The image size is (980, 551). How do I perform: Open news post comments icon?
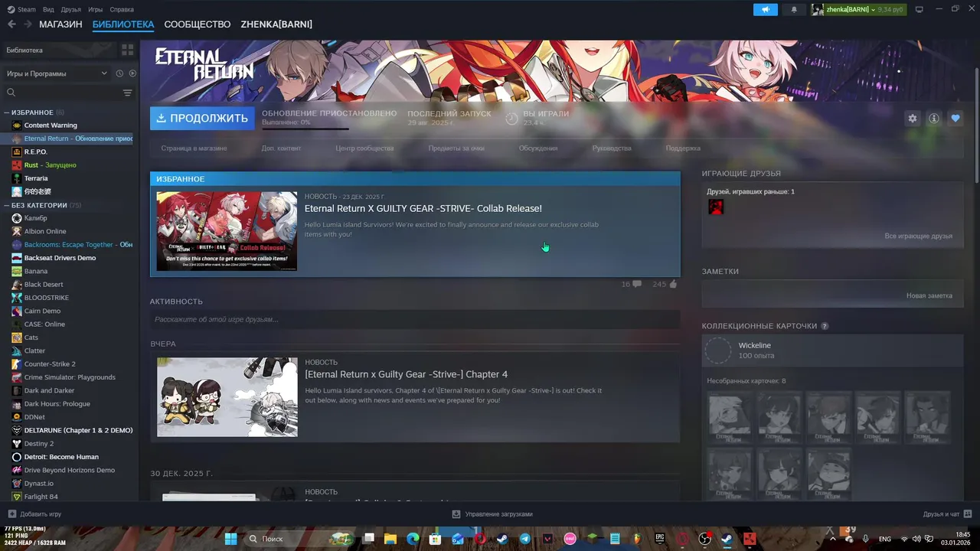tap(637, 284)
